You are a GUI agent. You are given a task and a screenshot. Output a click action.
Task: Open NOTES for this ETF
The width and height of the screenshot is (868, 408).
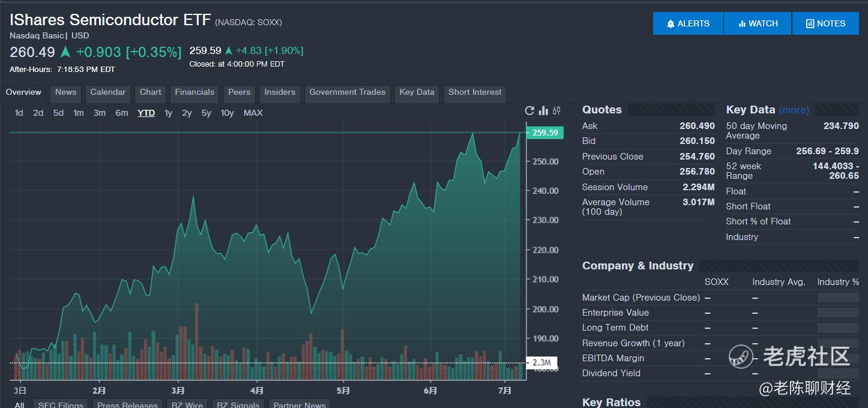[x=825, y=23]
